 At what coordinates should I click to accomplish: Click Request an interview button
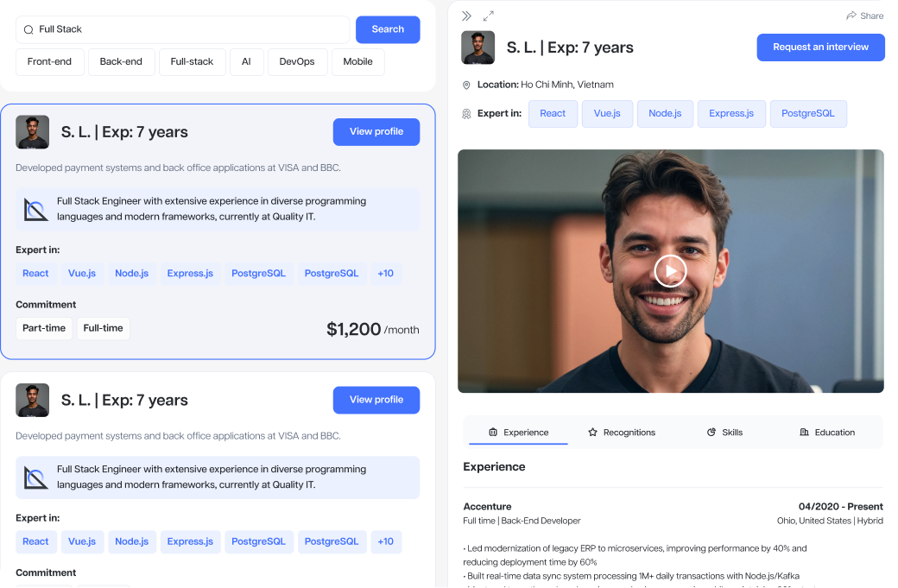(x=820, y=47)
